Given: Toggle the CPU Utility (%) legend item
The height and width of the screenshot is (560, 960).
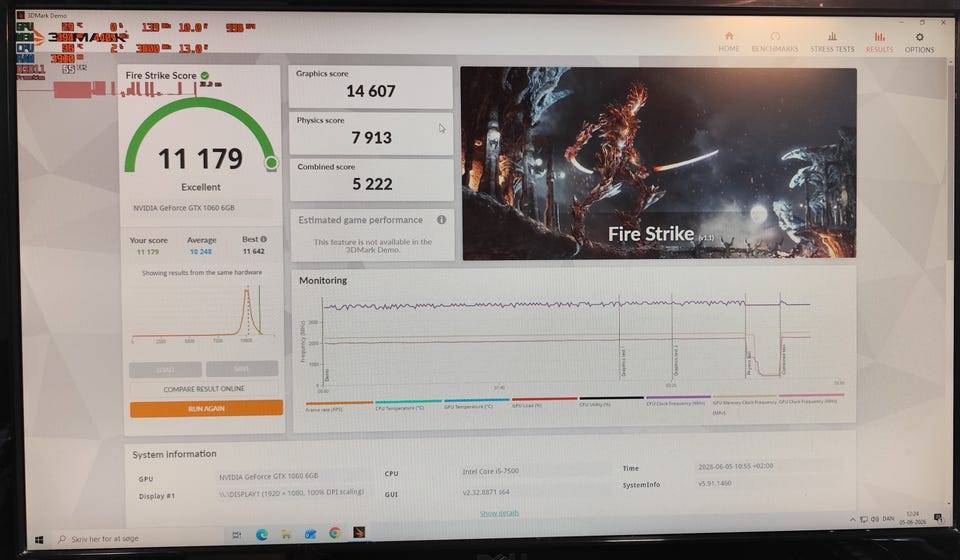Looking at the screenshot, I should click(x=611, y=401).
